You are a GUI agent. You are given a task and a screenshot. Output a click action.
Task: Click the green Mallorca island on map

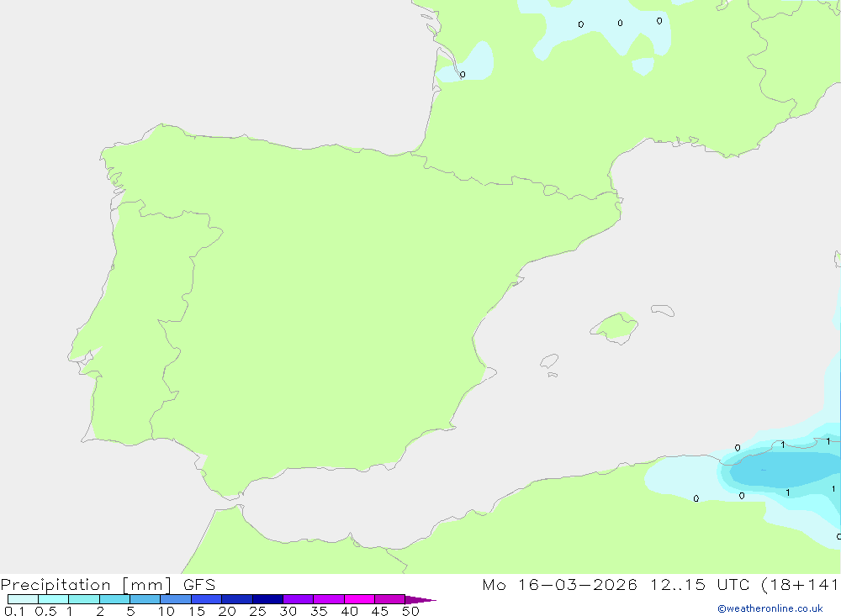[615, 328]
